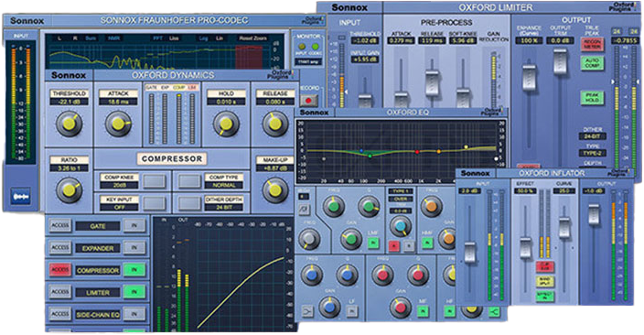
Task: Click the Dither Depth button in Dynamics
Action: pyautogui.click(x=189, y=203)
